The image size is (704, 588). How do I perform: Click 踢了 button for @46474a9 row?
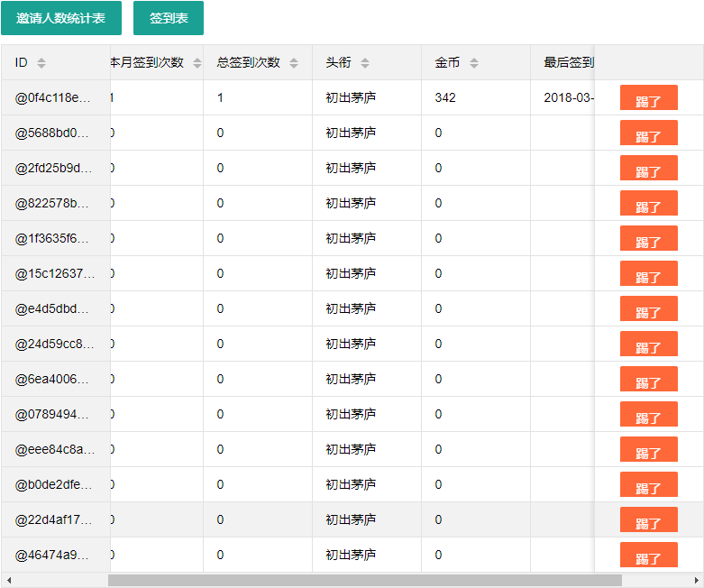[x=649, y=555]
